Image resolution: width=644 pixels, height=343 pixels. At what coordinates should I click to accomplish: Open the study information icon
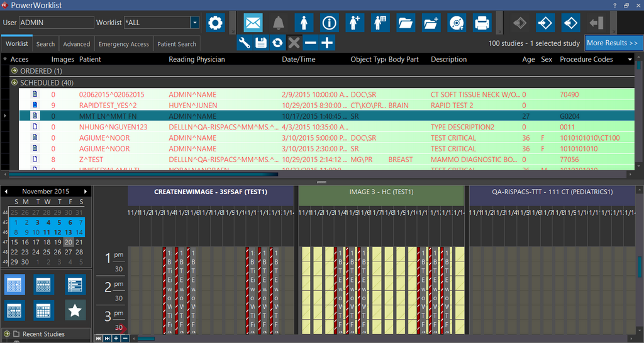pyautogui.click(x=329, y=23)
